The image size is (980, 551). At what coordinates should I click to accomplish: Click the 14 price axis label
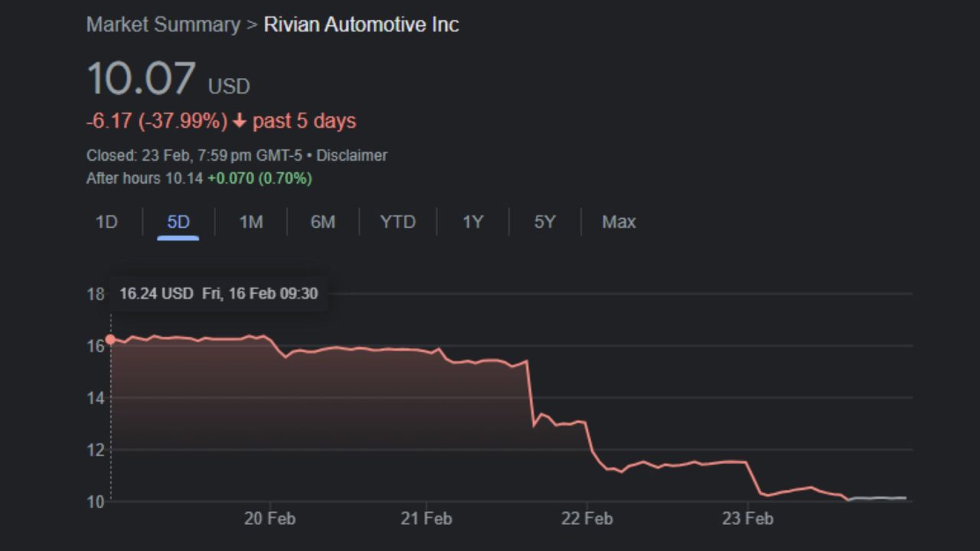95,398
